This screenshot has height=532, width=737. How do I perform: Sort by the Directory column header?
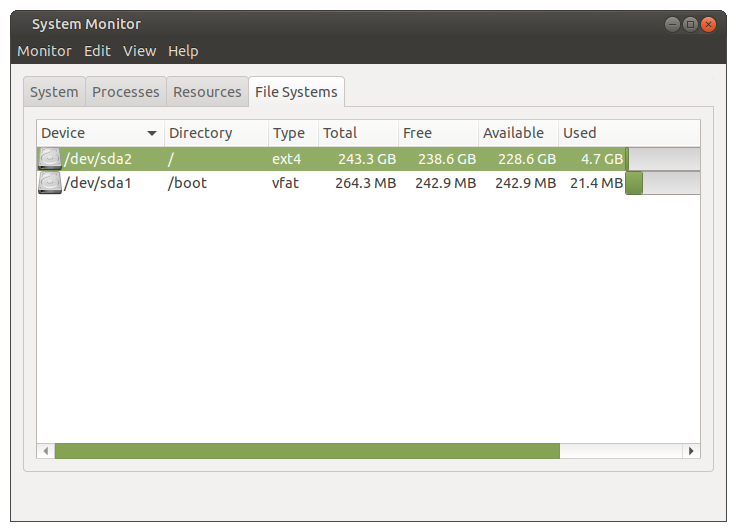216,133
